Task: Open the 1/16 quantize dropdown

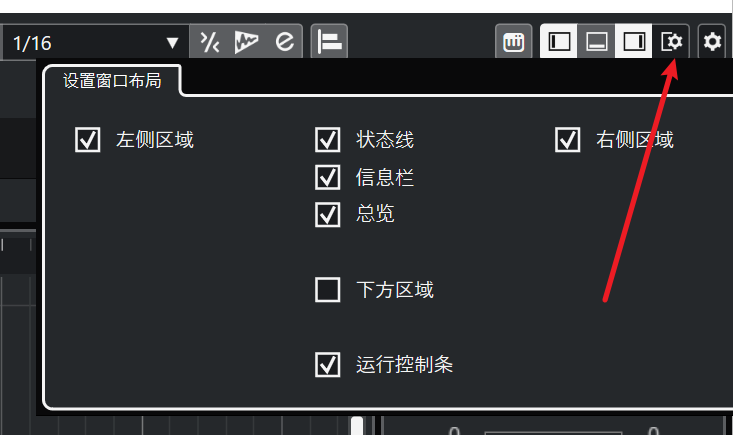Action: click(x=95, y=43)
